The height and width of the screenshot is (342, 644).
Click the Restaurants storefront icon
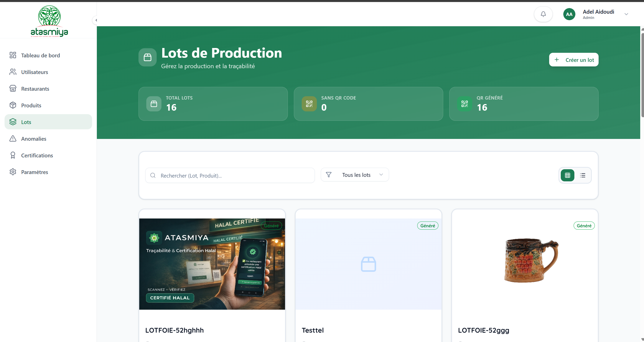click(13, 89)
